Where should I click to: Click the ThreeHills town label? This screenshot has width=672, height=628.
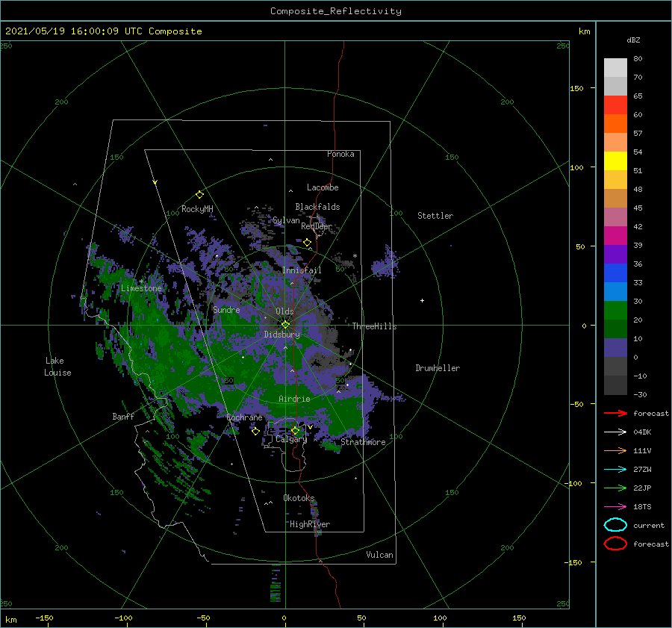375,326
